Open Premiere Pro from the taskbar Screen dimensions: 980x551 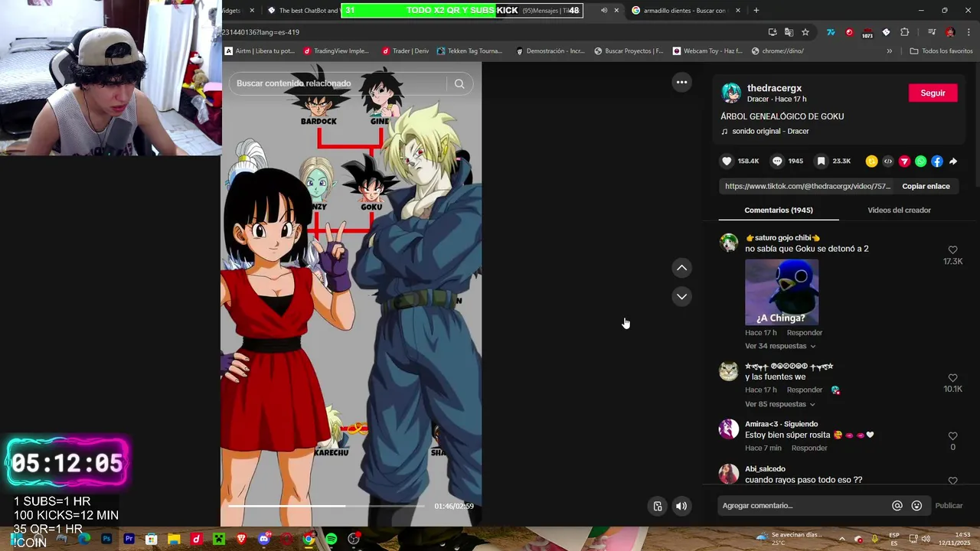coord(129,539)
